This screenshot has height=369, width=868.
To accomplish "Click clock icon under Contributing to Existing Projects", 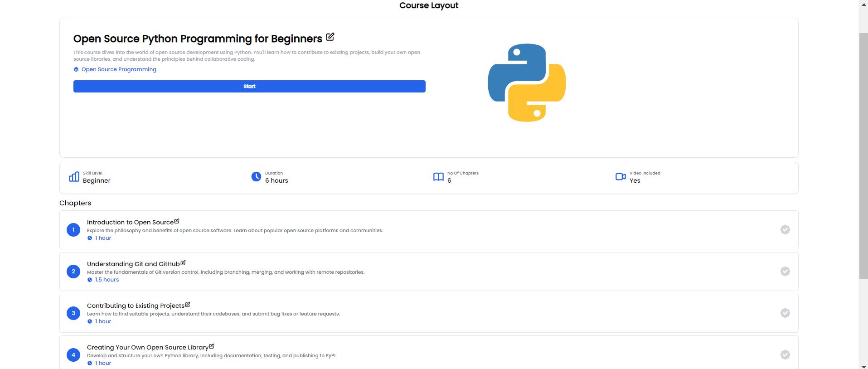I will pyautogui.click(x=90, y=321).
